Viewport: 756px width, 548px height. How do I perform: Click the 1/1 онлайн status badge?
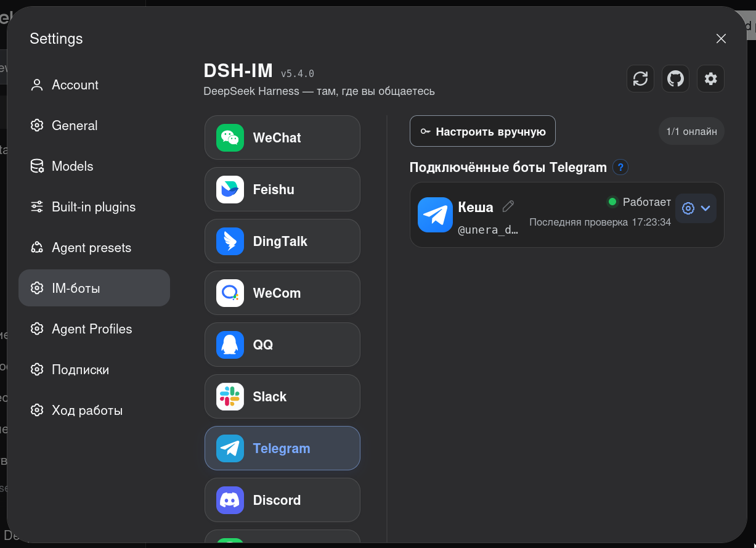coord(691,131)
